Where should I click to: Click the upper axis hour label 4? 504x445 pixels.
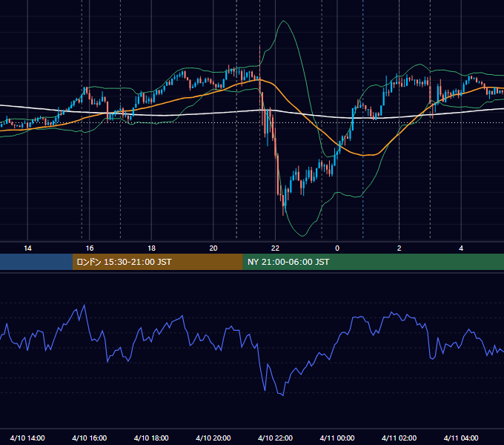coord(461,248)
